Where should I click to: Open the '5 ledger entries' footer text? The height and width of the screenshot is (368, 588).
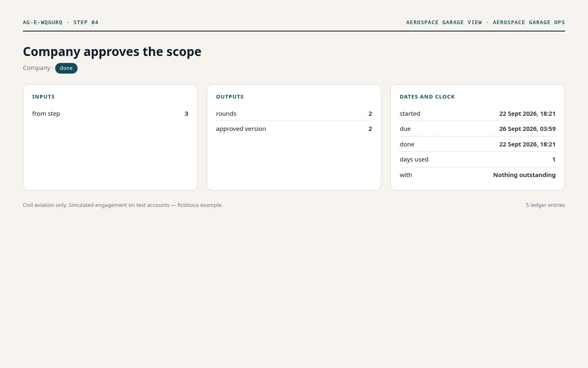click(546, 205)
